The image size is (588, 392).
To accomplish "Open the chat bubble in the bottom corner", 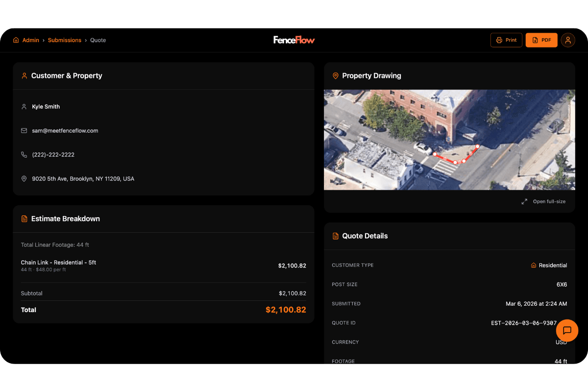I will (567, 330).
